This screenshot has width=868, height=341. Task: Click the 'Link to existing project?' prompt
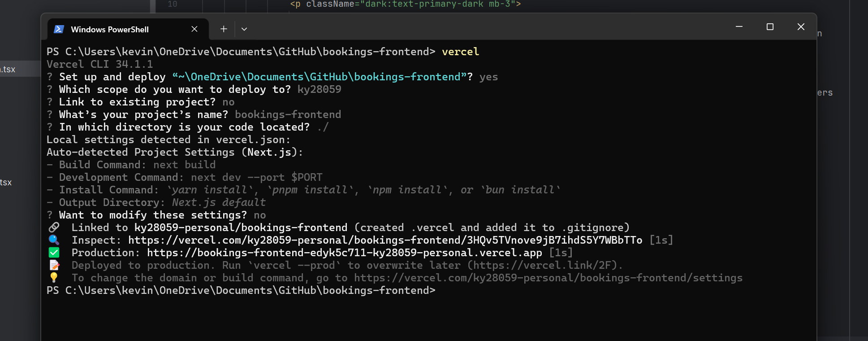click(x=137, y=102)
